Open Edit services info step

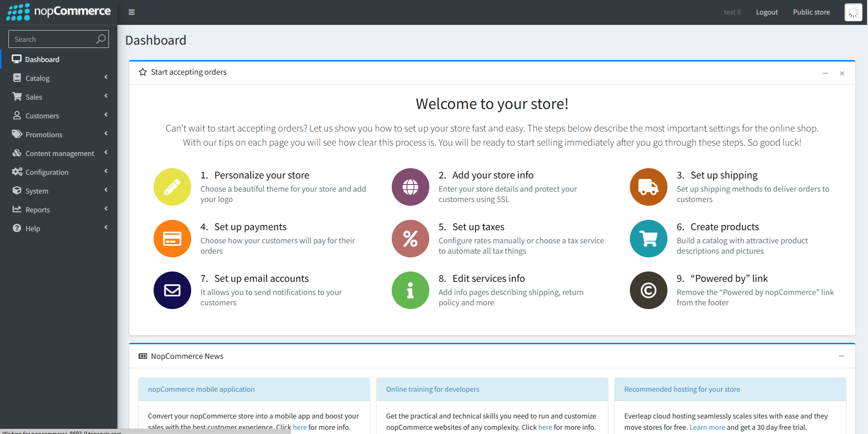point(488,279)
